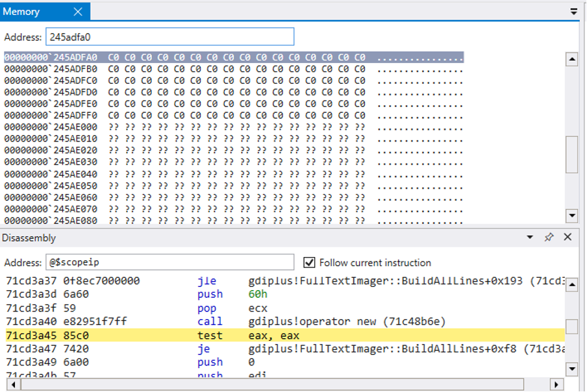Select the Memory tab
The height and width of the screenshot is (392, 587).
point(22,12)
